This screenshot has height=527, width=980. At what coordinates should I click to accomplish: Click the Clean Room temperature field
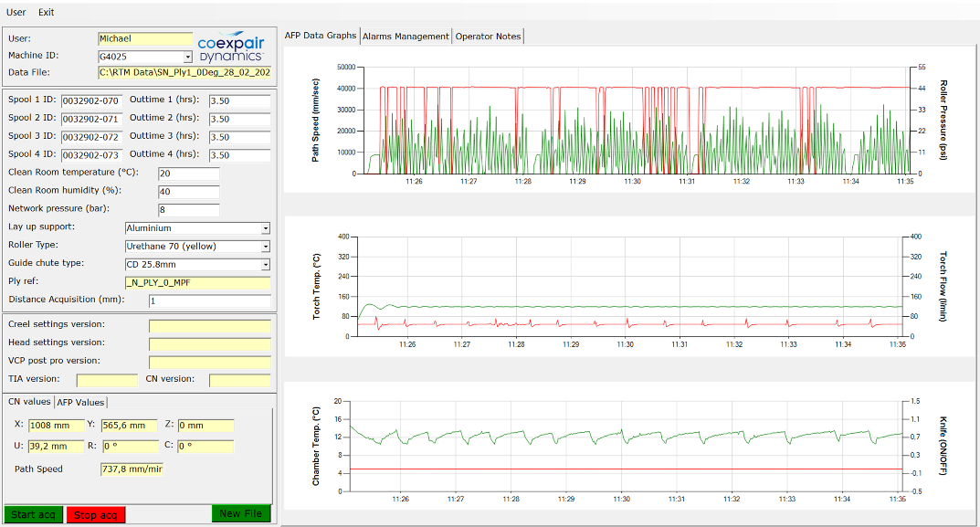click(189, 174)
